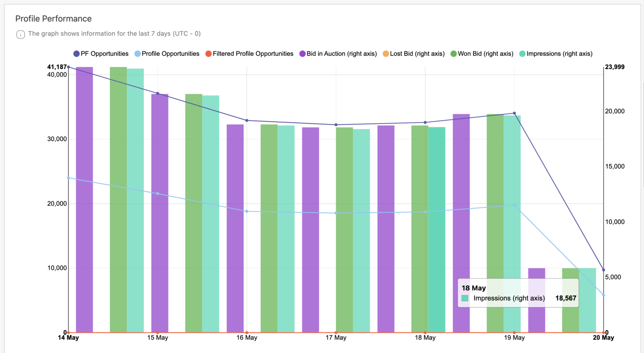The image size is (644, 353).
Task: Click PF Opportunities point on 17 May
Action: (336, 125)
